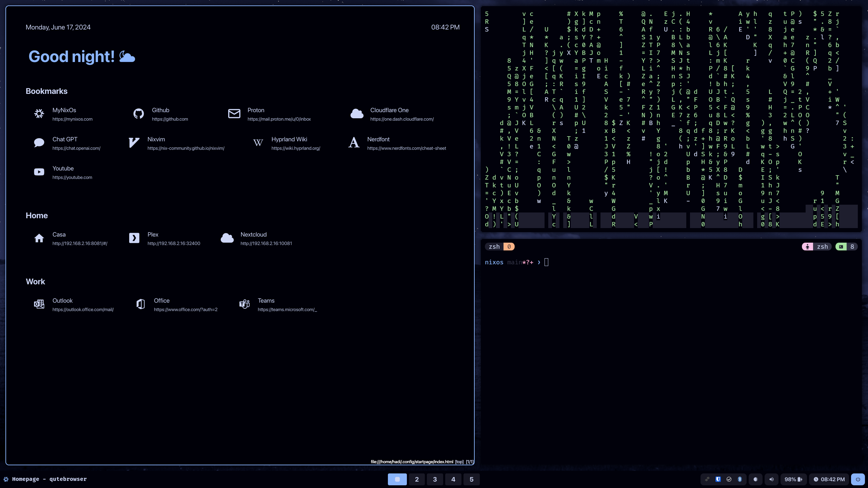Click the Teams icon under Work
This screenshot has width=868, height=488.
245,304
